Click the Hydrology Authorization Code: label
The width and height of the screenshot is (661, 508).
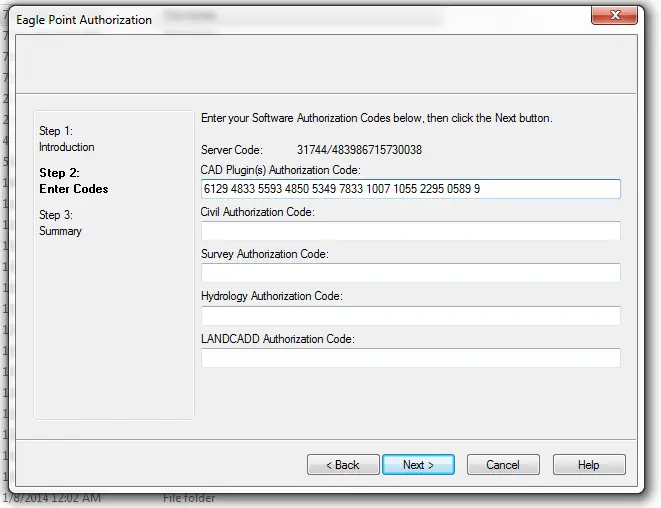(x=272, y=296)
